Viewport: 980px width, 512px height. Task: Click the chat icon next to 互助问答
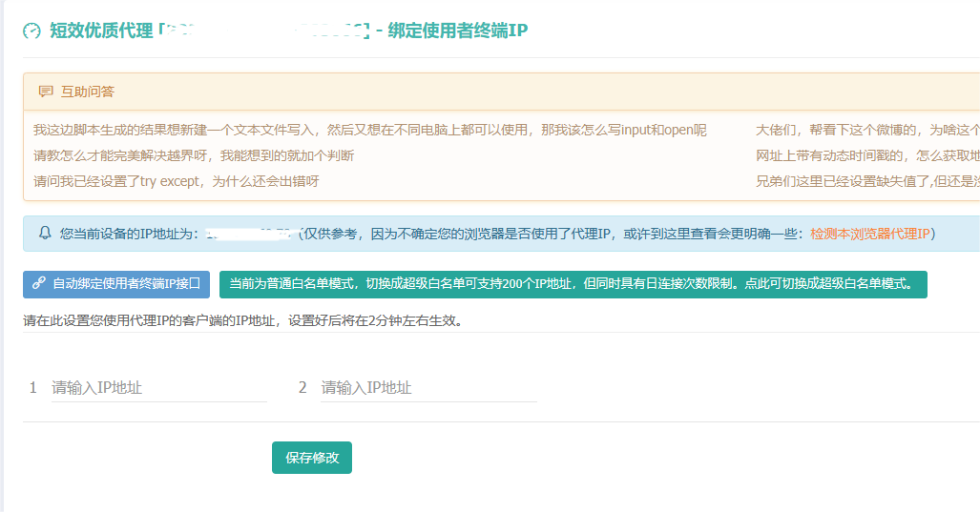46,92
